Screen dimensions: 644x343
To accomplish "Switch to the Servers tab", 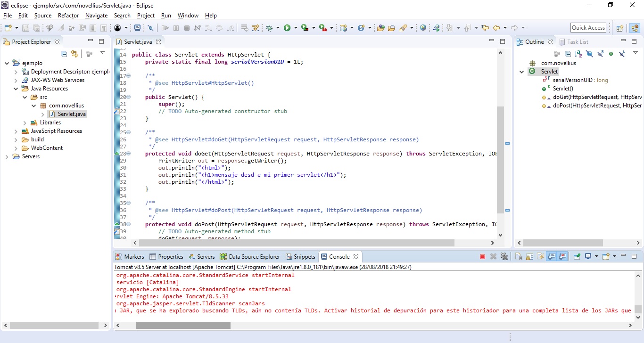I will 201,257.
